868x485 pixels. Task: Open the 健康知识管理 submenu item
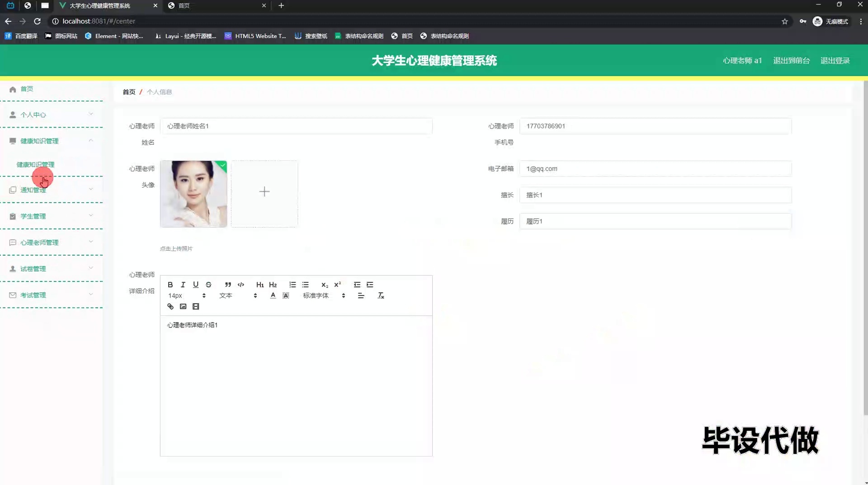tap(35, 165)
